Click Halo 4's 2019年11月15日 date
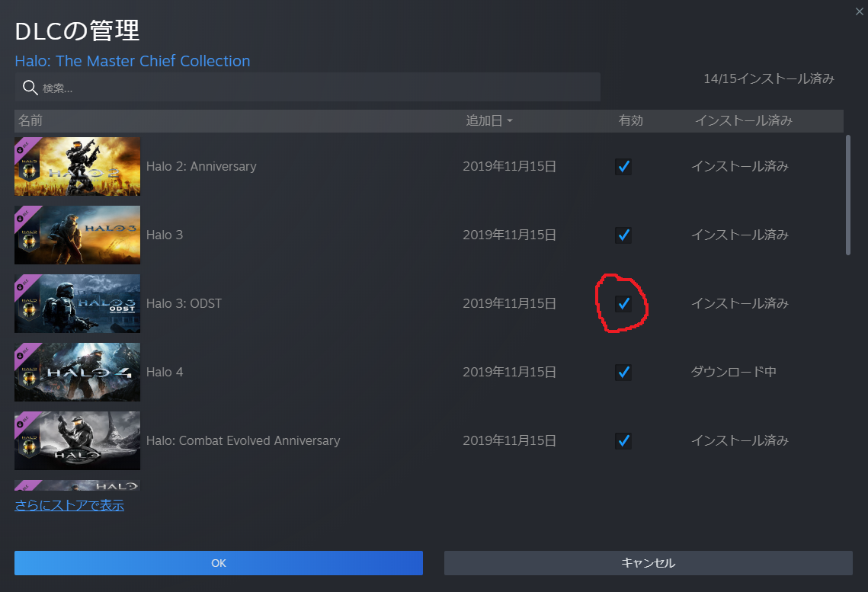Viewport: 868px width, 592px height. point(509,373)
